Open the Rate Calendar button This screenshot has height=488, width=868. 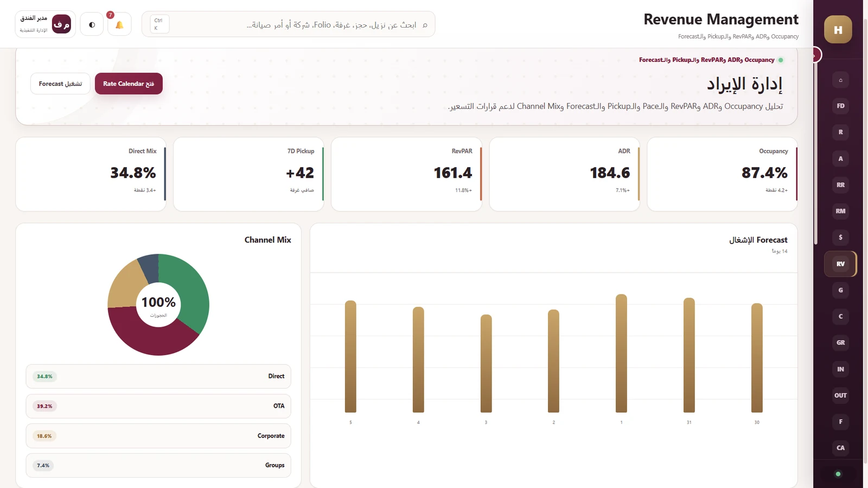click(129, 84)
